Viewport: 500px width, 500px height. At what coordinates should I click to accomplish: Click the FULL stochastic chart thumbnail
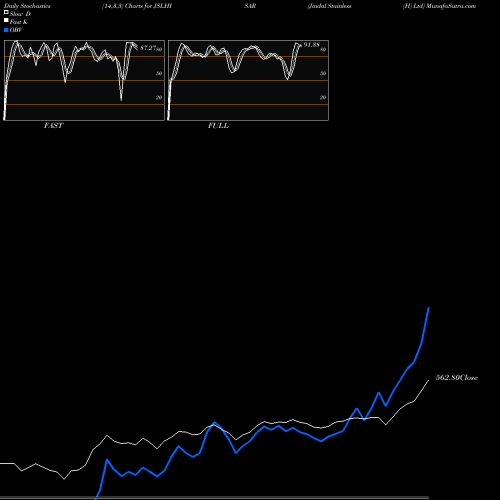click(248, 80)
